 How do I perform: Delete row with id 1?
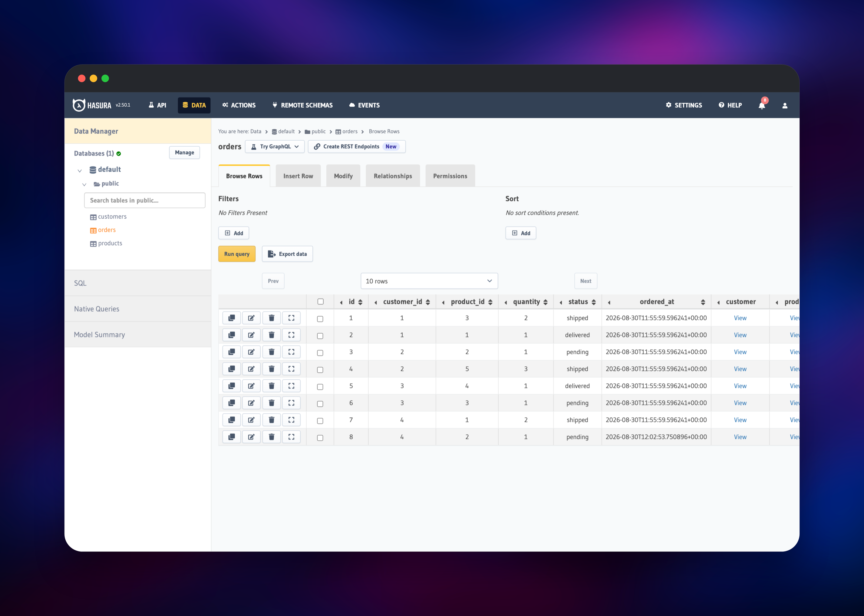(272, 318)
